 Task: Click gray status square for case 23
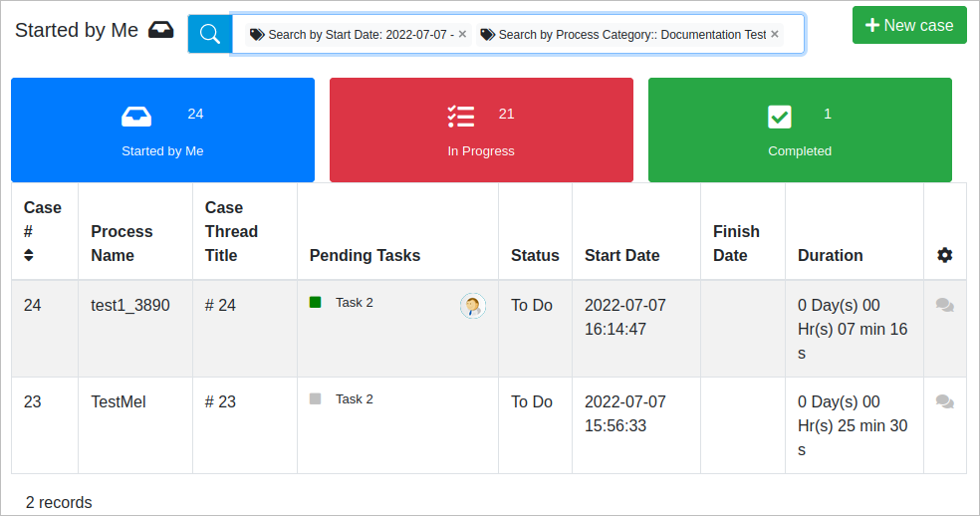click(x=316, y=398)
